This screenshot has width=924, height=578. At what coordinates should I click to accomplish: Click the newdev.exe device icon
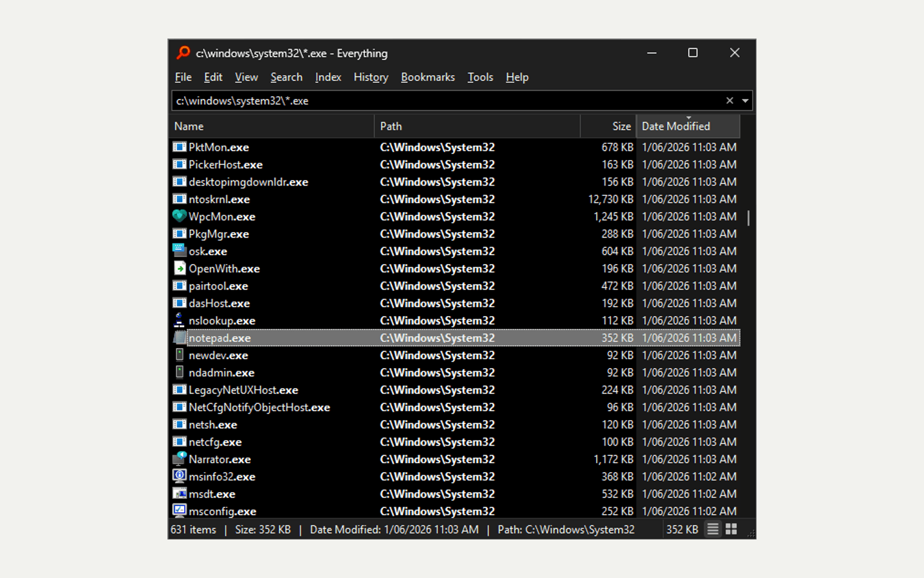click(x=180, y=355)
